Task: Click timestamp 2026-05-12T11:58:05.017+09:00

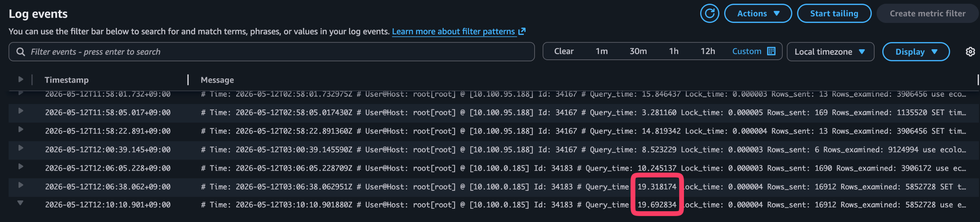Action: point(108,113)
